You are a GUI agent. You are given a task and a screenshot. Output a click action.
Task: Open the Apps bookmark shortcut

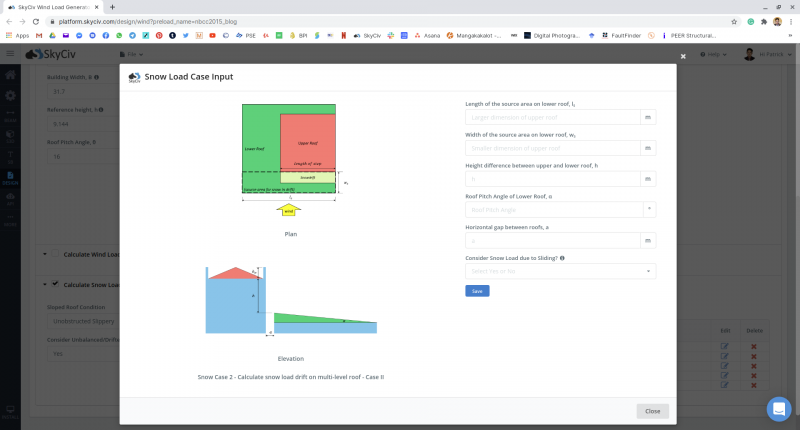[x=18, y=35]
